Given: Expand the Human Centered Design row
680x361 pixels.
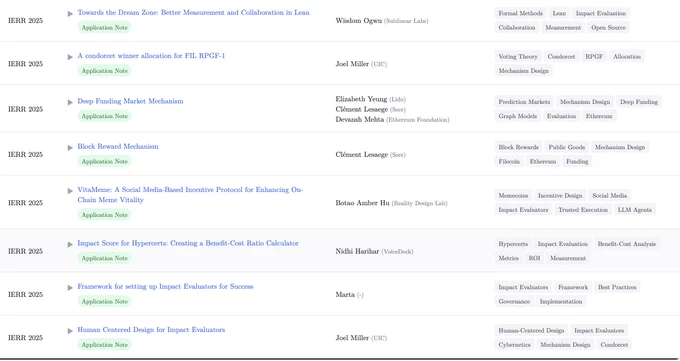Looking at the screenshot, I should [70, 331].
